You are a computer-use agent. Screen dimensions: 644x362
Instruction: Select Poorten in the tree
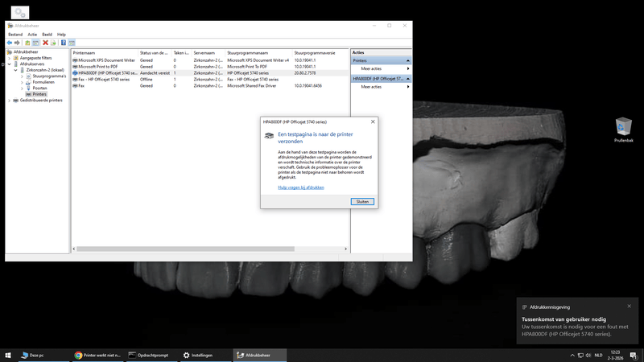pyautogui.click(x=39, y=88)
